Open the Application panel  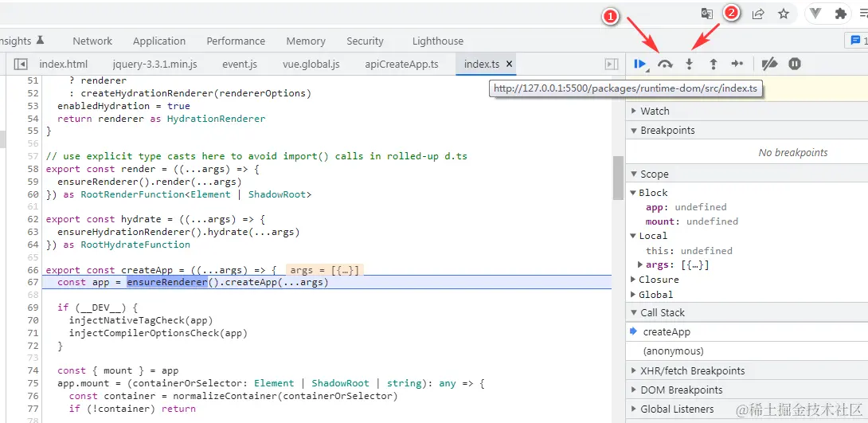click(159, 41)
